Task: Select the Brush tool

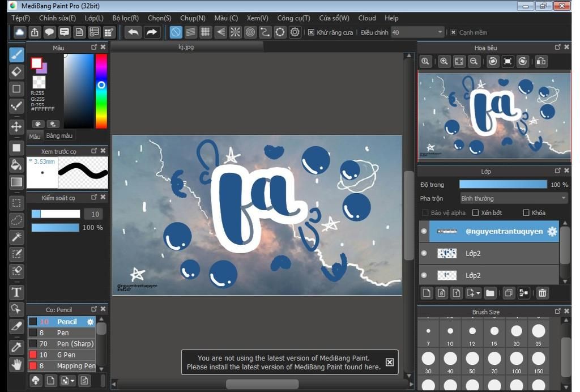Action: 16,55
